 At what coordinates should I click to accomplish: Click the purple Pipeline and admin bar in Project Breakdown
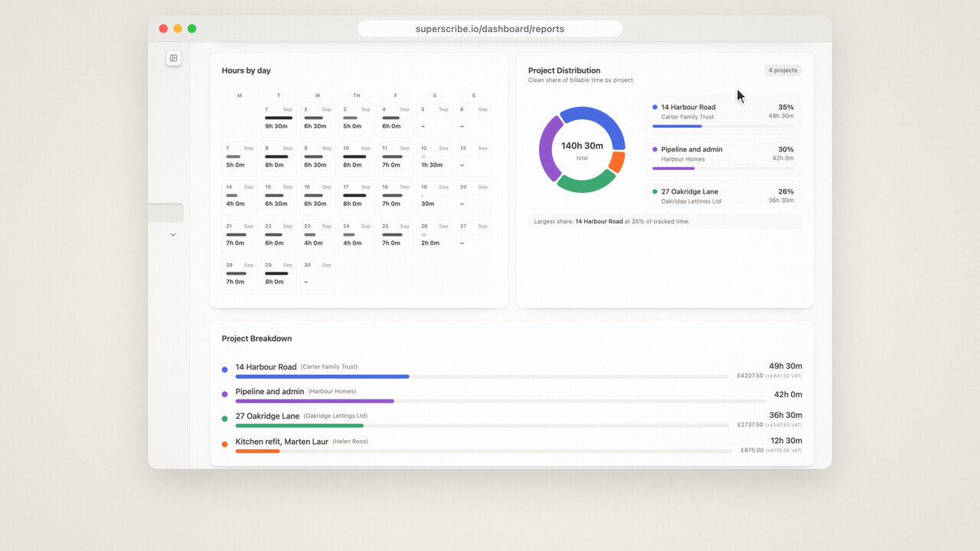point(315,401)
